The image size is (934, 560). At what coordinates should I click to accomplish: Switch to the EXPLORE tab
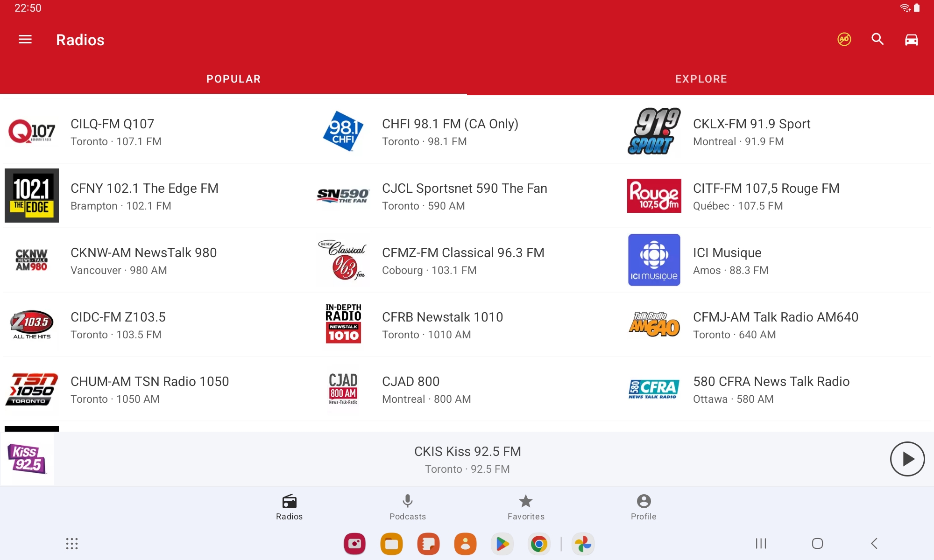point(700,79)
